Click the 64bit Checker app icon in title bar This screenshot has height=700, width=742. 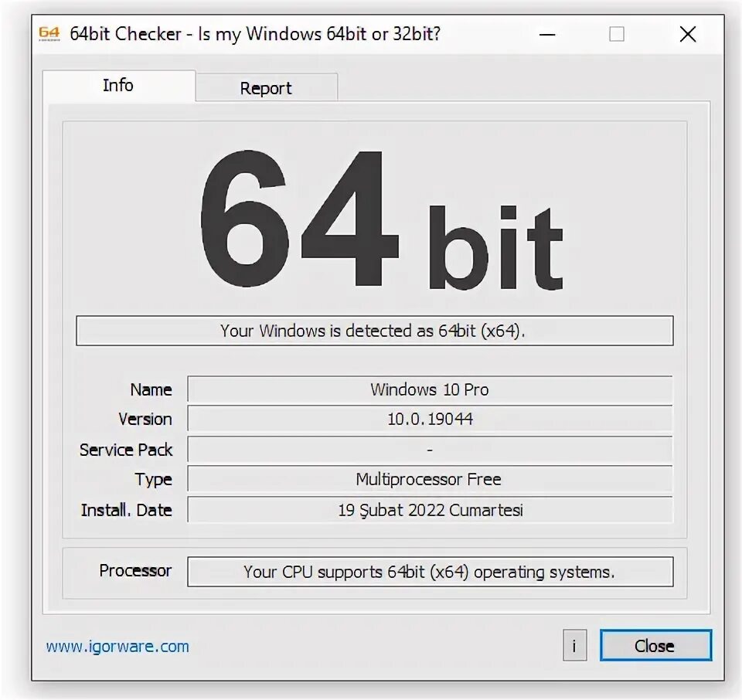point(49,34)
